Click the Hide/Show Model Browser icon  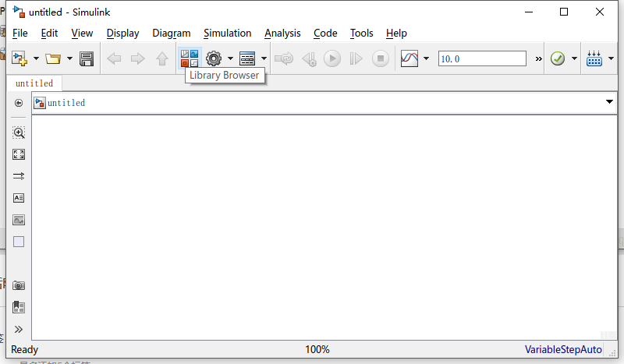[x=19, y=103]
